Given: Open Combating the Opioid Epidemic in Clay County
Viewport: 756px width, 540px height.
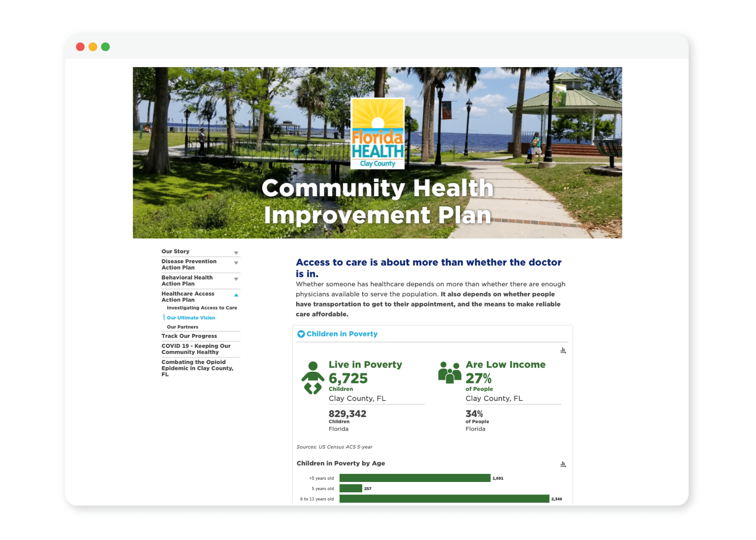Looking at the screenshot, I should [x=198, y=368].
